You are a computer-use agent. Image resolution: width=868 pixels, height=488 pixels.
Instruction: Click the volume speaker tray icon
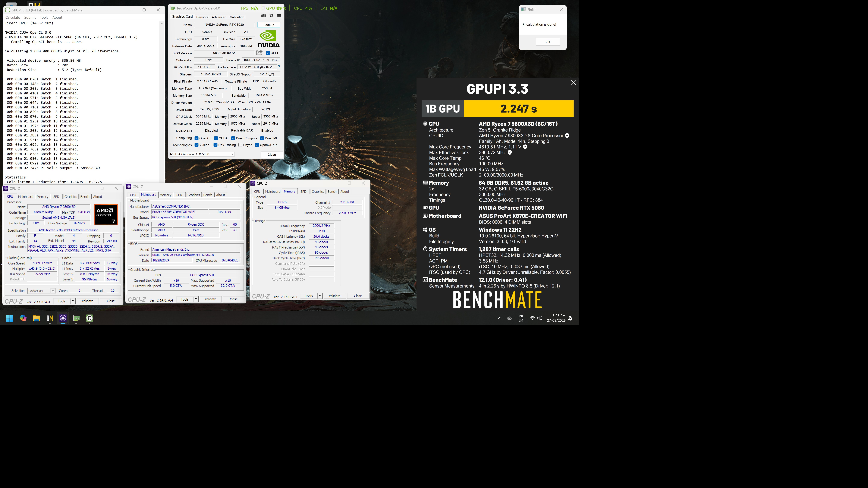539,318
